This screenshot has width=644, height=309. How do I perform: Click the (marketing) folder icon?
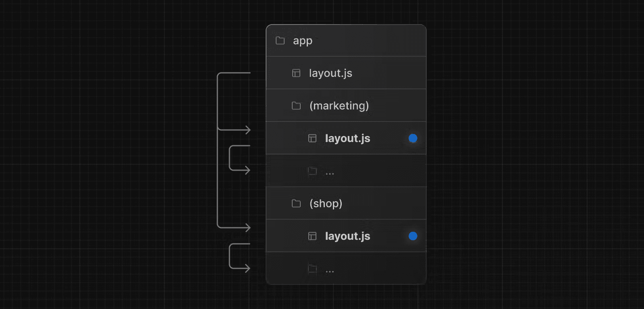pyautogui.click(x=296, y=106)
